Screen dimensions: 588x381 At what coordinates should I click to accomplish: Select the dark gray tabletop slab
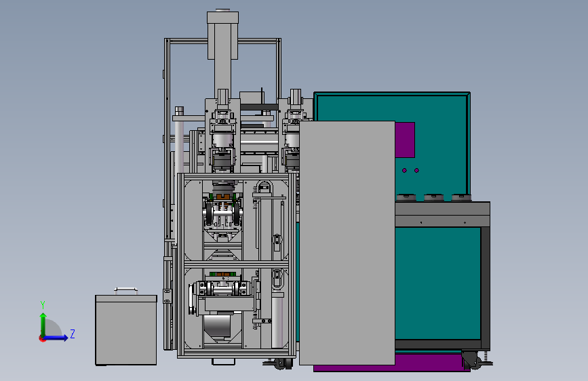tap(442, 214)
